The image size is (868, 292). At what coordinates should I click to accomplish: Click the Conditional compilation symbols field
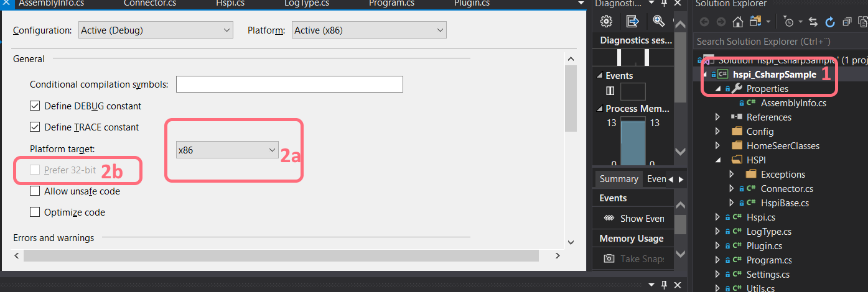pyautogui.click(x=289, y=84)
